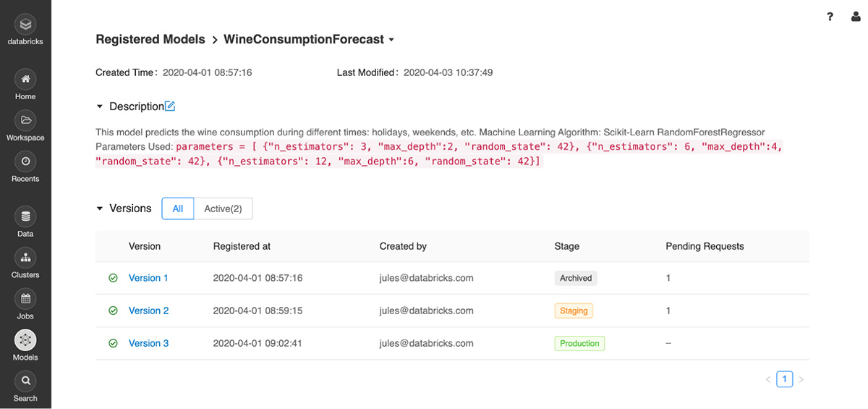The image size is (868, 409).
Task: Open the Search icon in sidebar
Action: [25, 381]
